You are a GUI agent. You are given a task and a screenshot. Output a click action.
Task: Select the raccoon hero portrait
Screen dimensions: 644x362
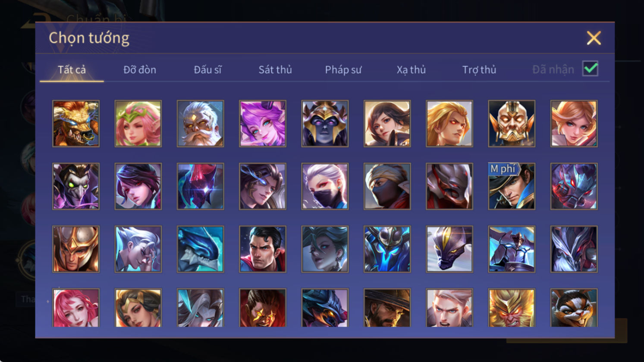point(574,308)
